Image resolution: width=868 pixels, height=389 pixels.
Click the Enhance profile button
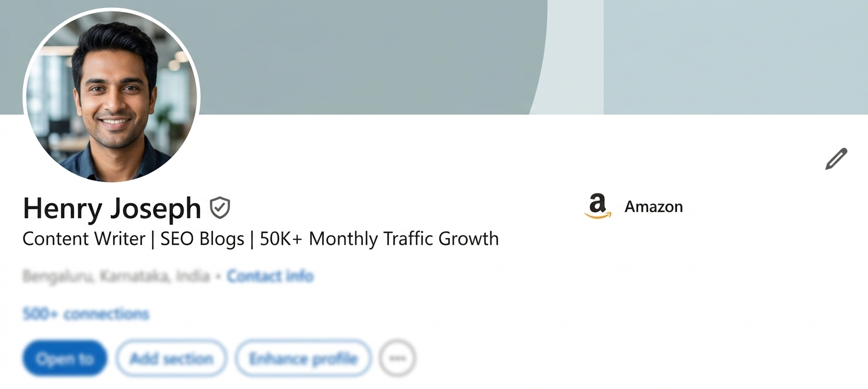pos(303,358)
